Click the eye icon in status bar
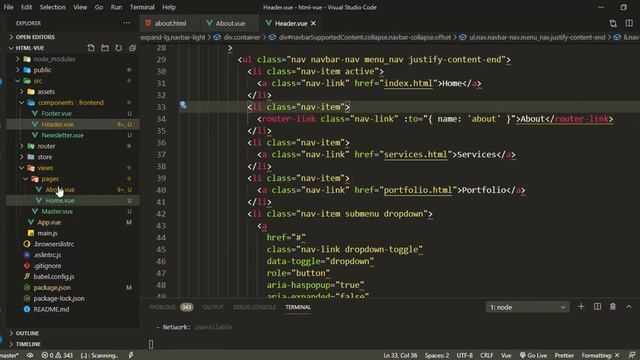Viewport: 640px width, 360px height. (x=30, y=355)
